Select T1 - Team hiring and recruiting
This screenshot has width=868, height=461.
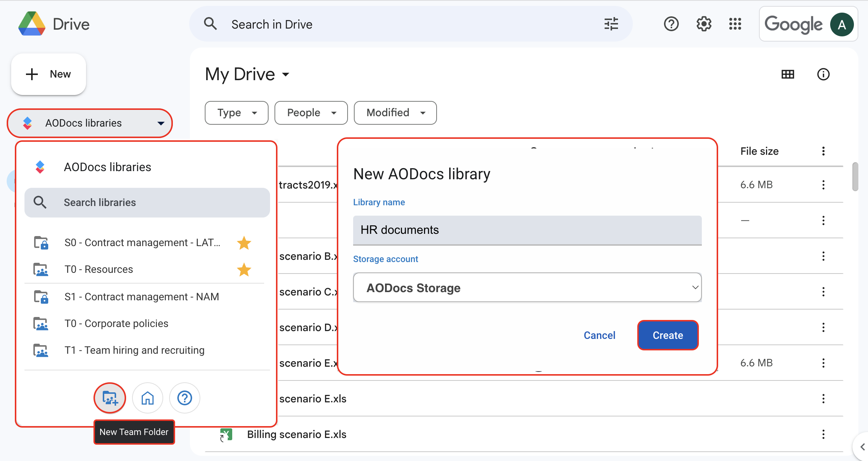click(x=135, y=350)
